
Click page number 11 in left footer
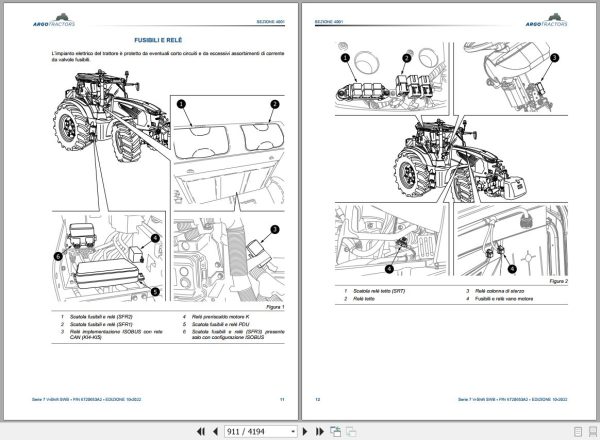pyautogui.click(x=282, y=399)
